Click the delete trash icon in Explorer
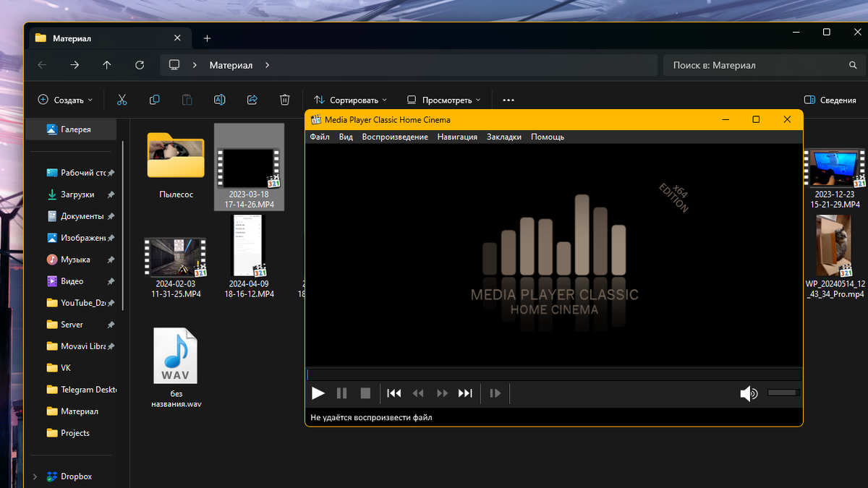 click(285, 100)
